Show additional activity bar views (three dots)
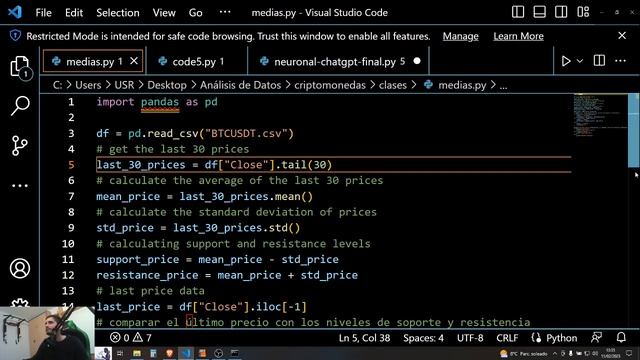Viewport: 640px width, 360px height. pyautogui.click(x=20, y=186)
